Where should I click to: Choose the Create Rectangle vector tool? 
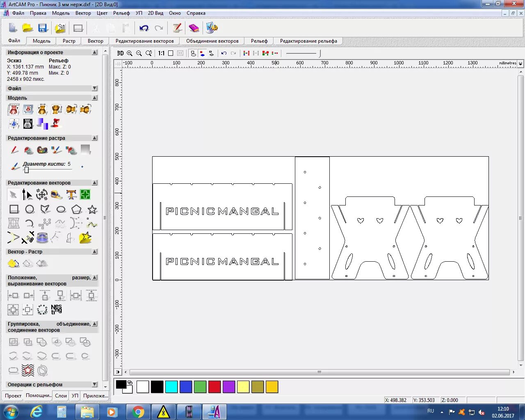tap(14, 210)
